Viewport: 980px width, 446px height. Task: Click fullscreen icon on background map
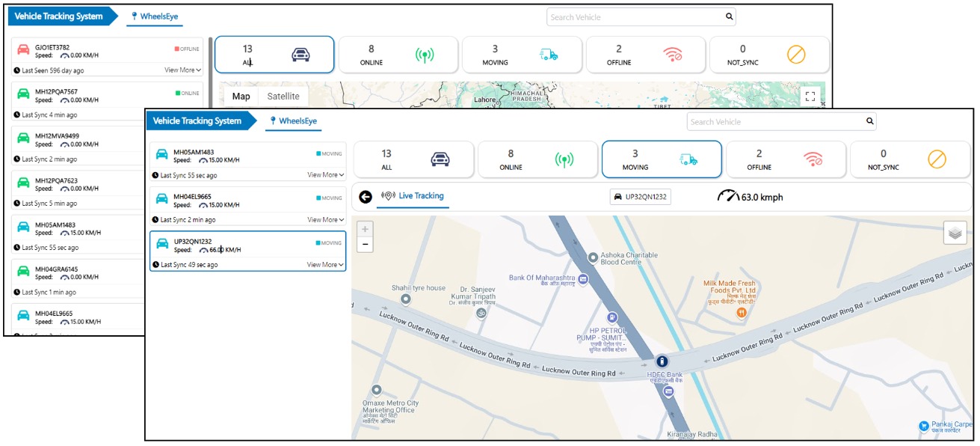810,97
